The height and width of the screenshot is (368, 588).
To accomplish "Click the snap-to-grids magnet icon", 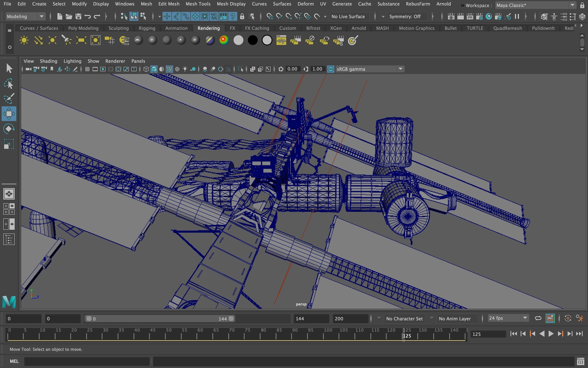I will tap(270, 17).
